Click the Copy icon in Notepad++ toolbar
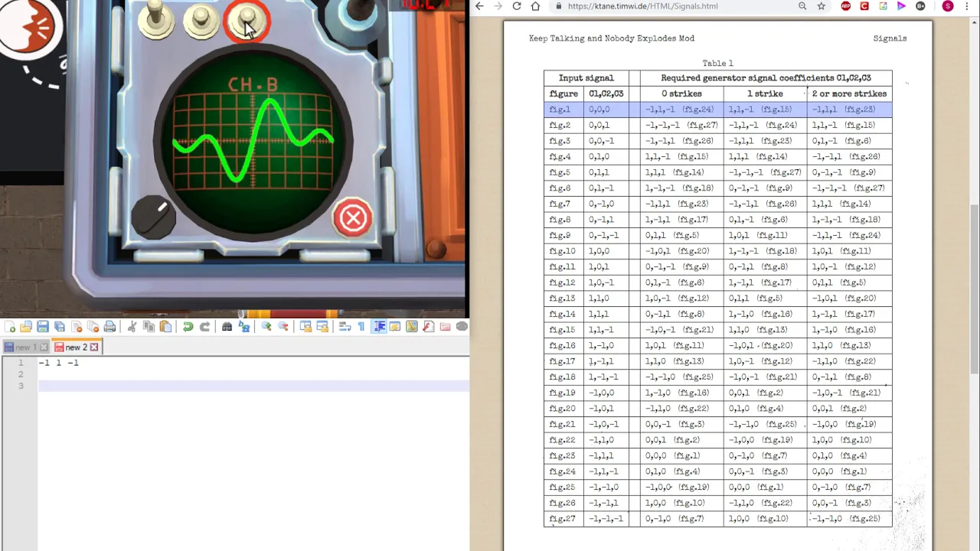 point(149,327)
